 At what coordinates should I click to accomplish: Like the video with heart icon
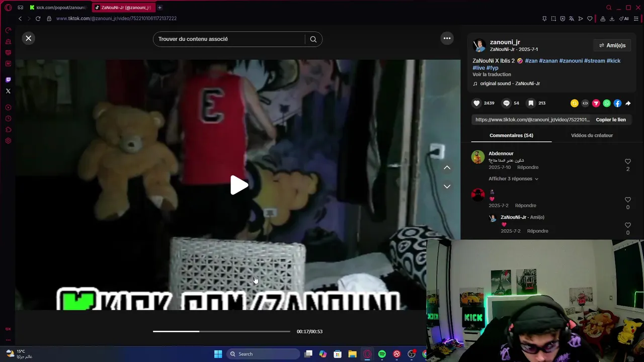[x=476, y=103]
